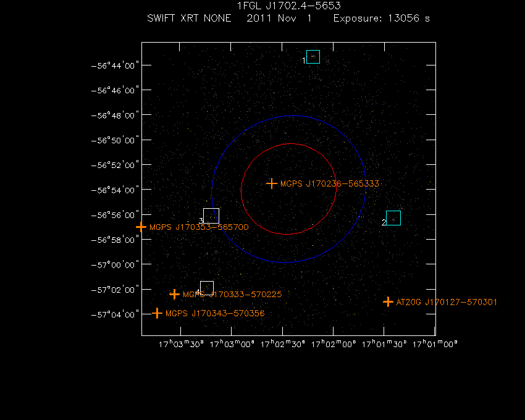
Task: Click the orange cross at MGPS J170333-570225
Action: (x=174, y=295)
